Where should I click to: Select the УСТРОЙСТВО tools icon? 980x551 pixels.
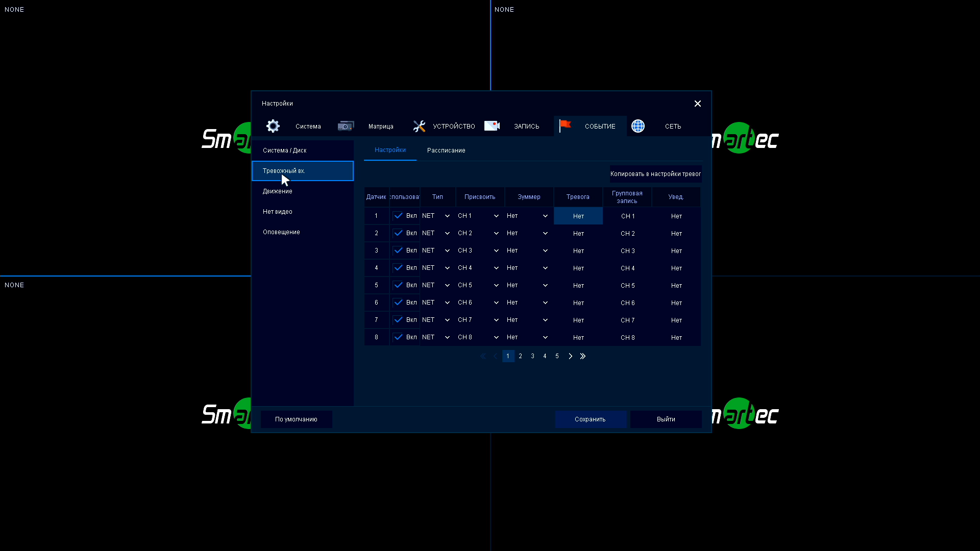419,126
